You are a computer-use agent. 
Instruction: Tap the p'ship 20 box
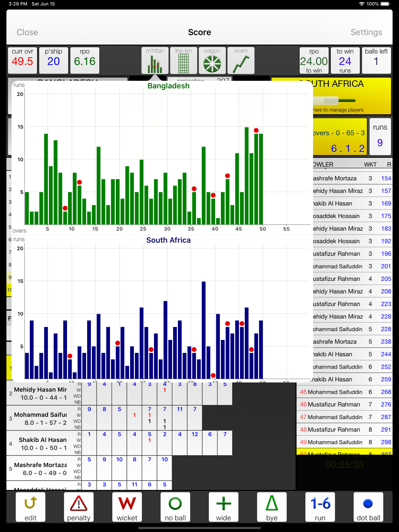coord(53,60)
